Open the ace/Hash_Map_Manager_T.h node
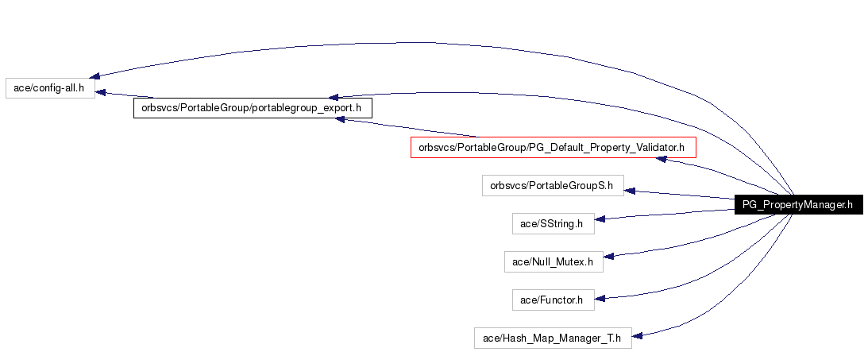This screenshot has width=868, height=352. point(553,338)
